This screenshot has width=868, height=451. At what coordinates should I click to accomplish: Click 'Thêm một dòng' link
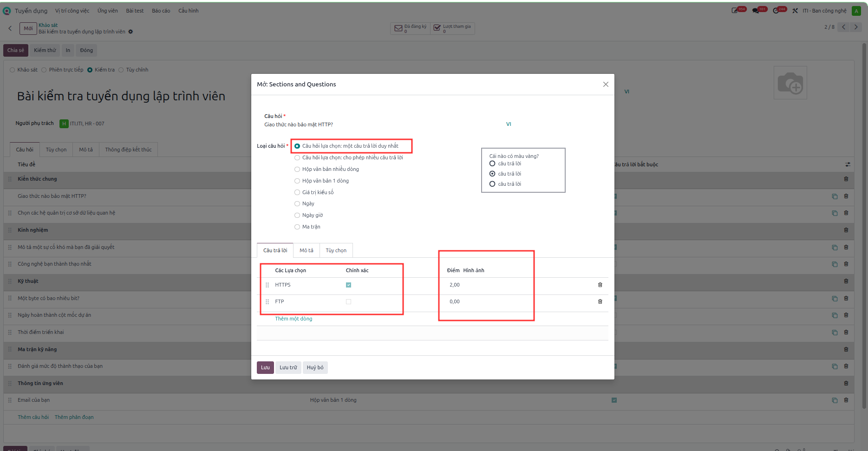pos(294,319)
